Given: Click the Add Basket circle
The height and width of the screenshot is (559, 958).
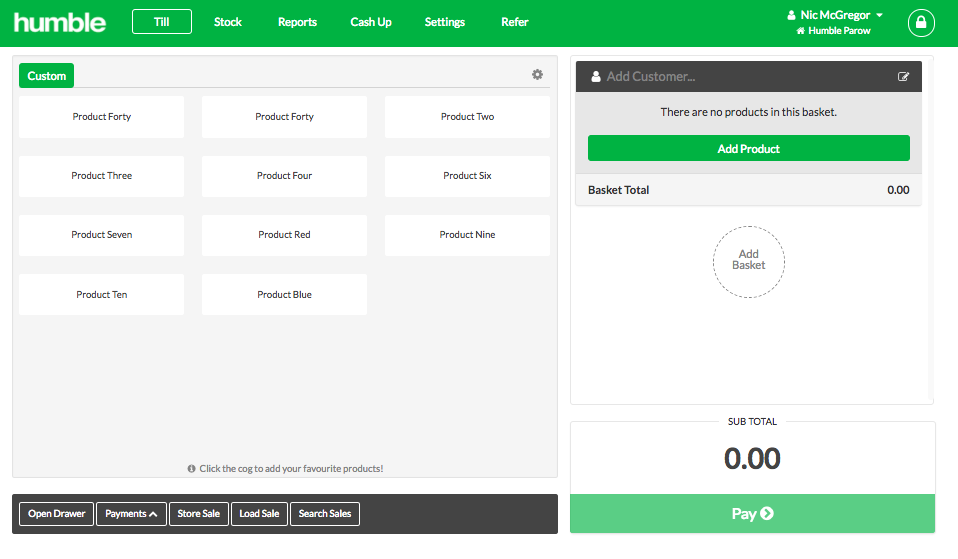Looking at the screenshot, I should (748, 261).
